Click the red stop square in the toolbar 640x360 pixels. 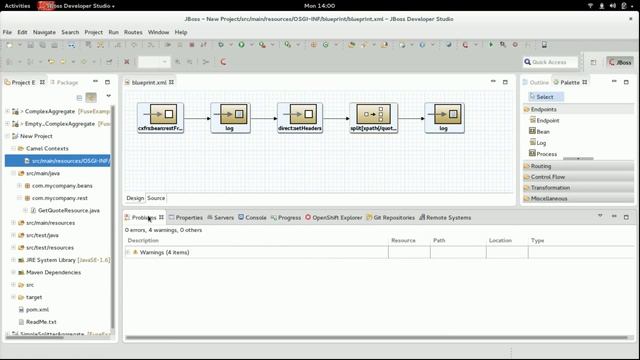[x=191, y=45]
